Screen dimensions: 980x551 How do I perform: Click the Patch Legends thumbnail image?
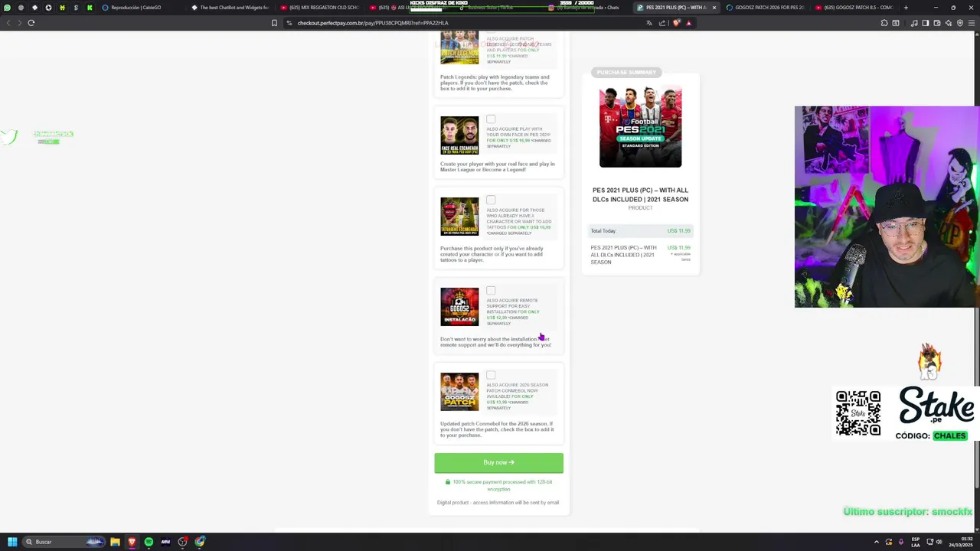coord(459,47)
